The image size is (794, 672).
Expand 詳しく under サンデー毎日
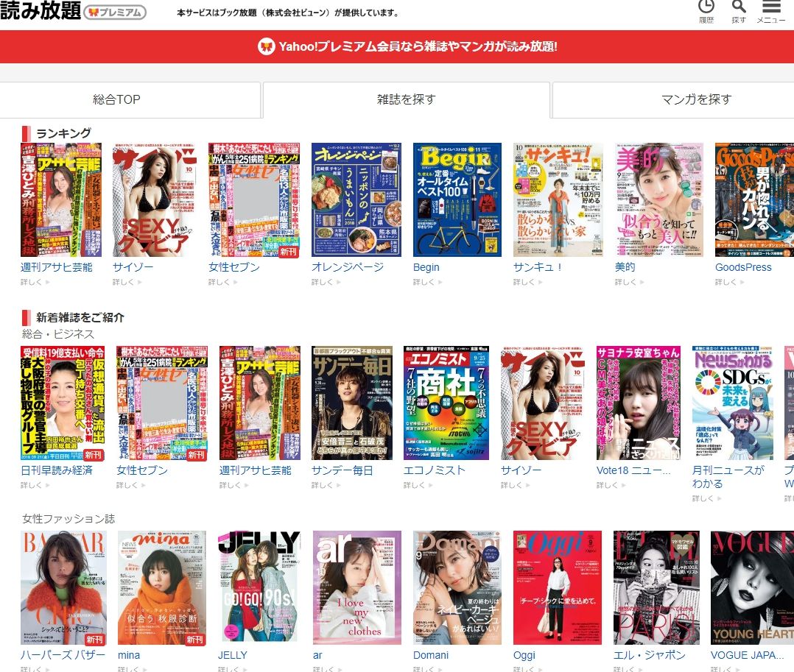point(326,485)
